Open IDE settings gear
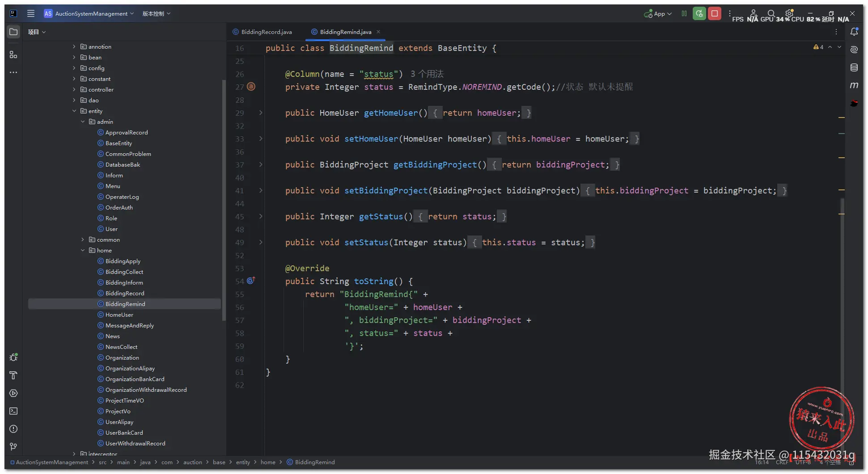The height and width of the screenshot is (474, 868). [x=789, y=13]
